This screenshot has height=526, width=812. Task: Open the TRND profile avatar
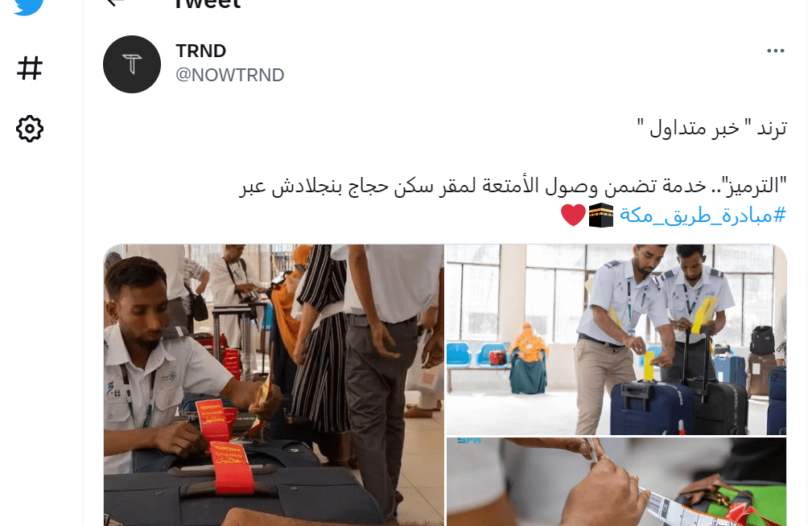(132, 64)
